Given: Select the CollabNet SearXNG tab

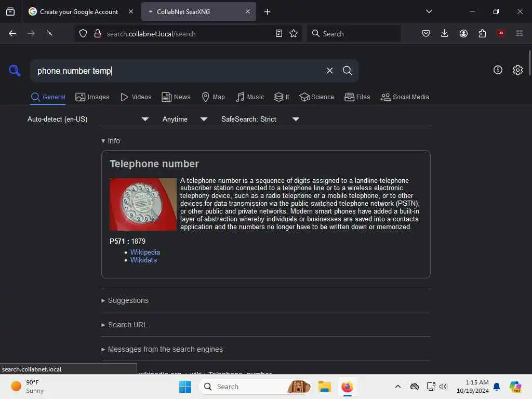Looking at the screenshot, I should point(198,11).
